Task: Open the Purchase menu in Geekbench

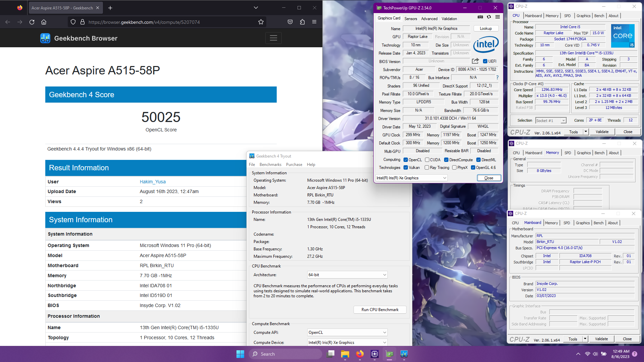Action: [x=294, y=165]
